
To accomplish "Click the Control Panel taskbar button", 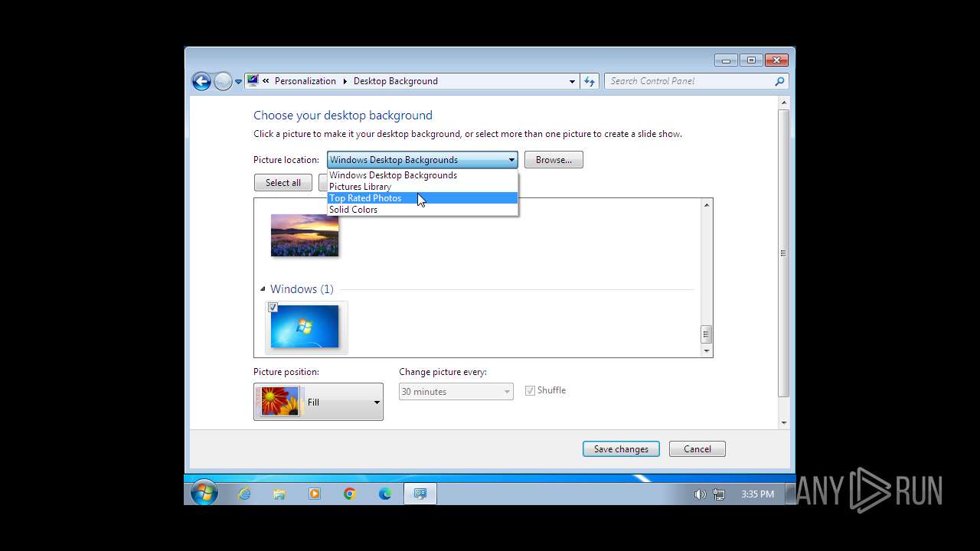I will pos(420,494).
